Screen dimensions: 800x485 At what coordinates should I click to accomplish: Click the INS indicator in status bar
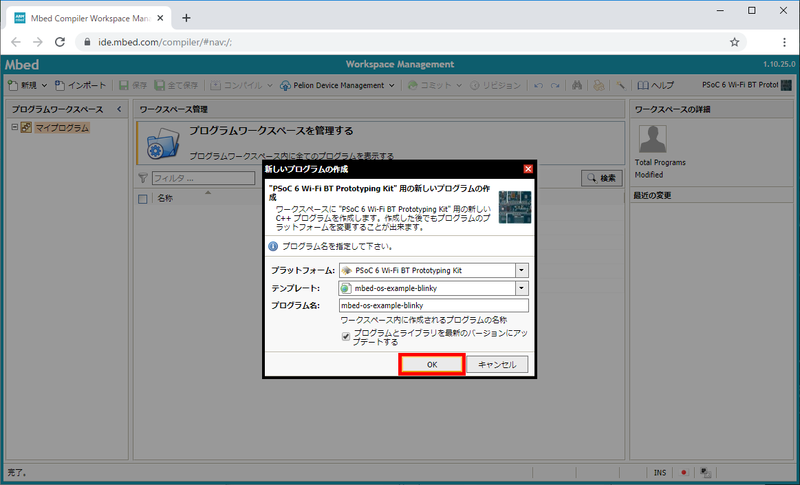[x=660, y=473]
